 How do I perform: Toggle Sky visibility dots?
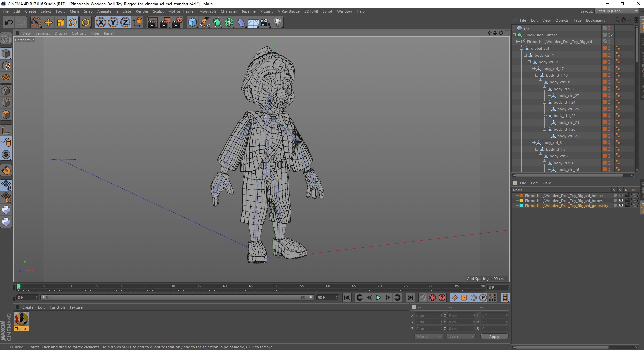pyautogui.click(x=609, y=28)
